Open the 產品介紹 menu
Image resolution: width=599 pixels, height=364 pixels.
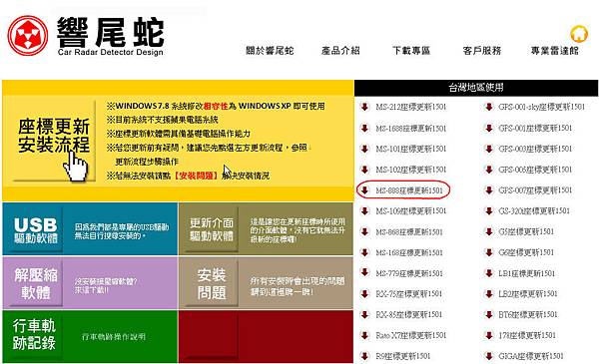[340, 51]
